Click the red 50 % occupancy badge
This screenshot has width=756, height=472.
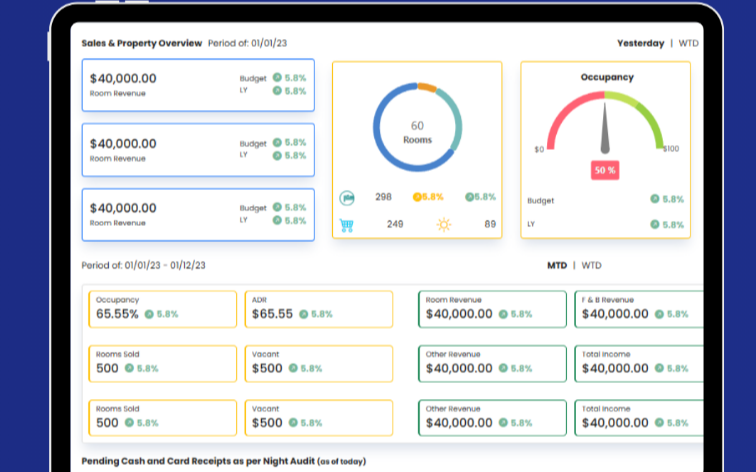click(605, 170)
